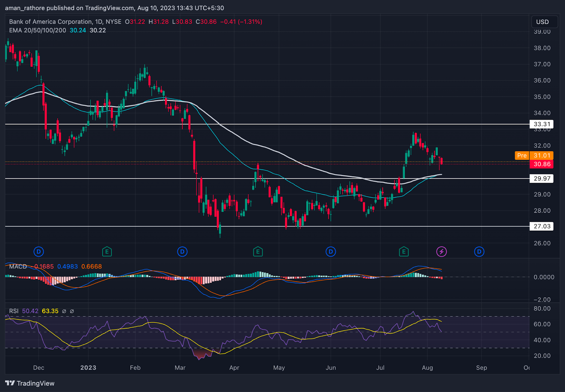Click the high value H31.28 in header

point(159,22)
